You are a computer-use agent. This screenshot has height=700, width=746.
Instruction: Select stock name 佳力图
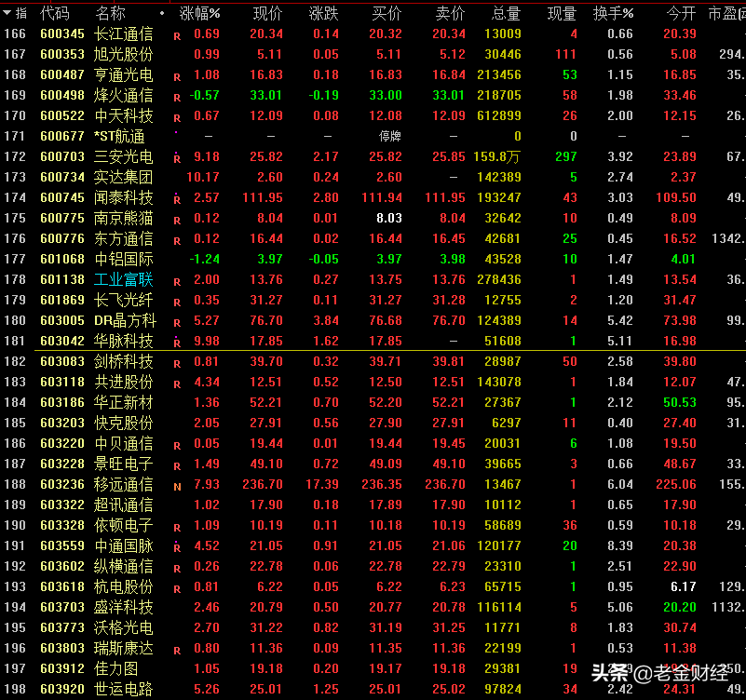(x=116, y=668)
